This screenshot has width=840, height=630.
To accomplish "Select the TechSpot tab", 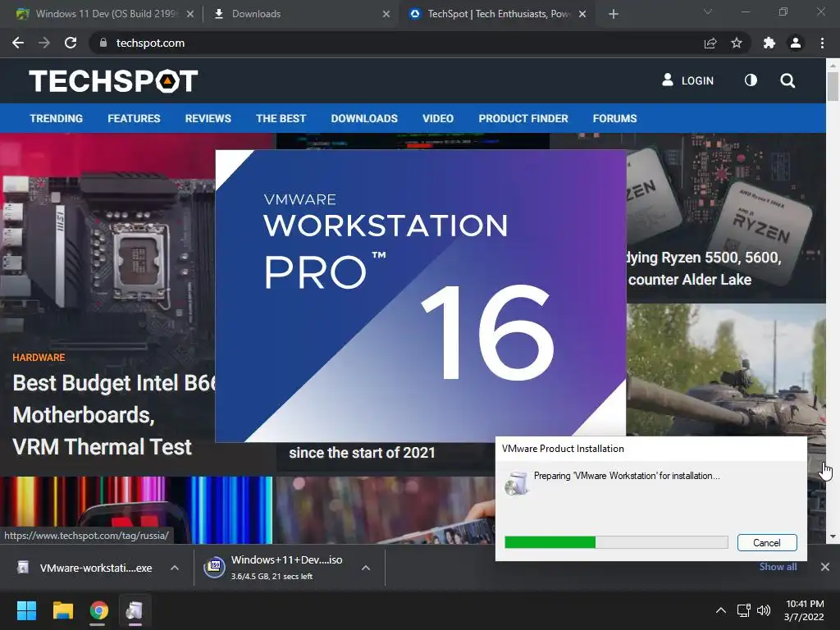I will pyautogui.click(x=497, y=14).
